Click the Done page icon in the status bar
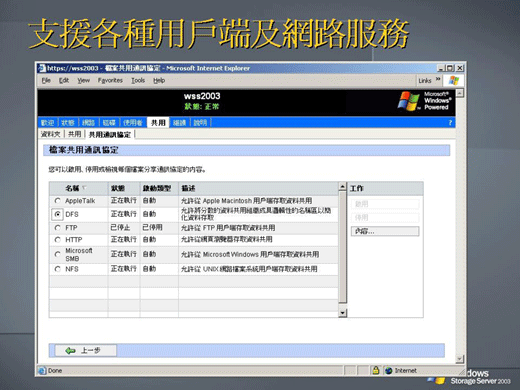Screen dimensions: 520x390 (42, 370)
